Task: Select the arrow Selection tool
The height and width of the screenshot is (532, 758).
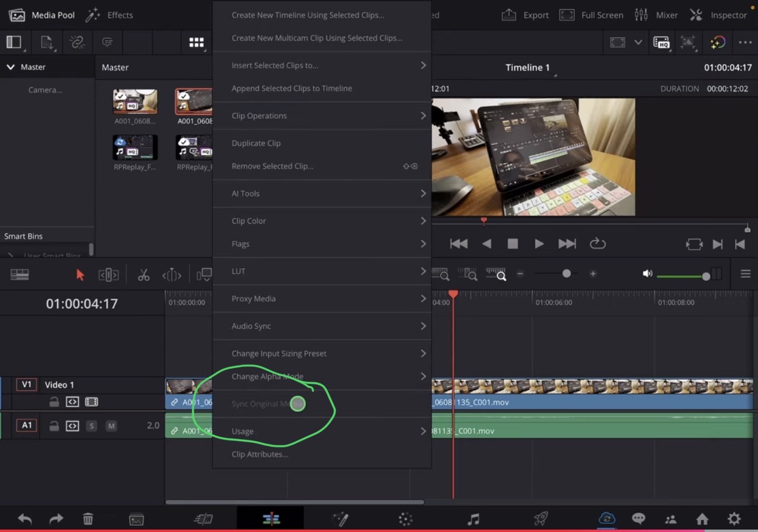Action: click(x=80, y=274)
